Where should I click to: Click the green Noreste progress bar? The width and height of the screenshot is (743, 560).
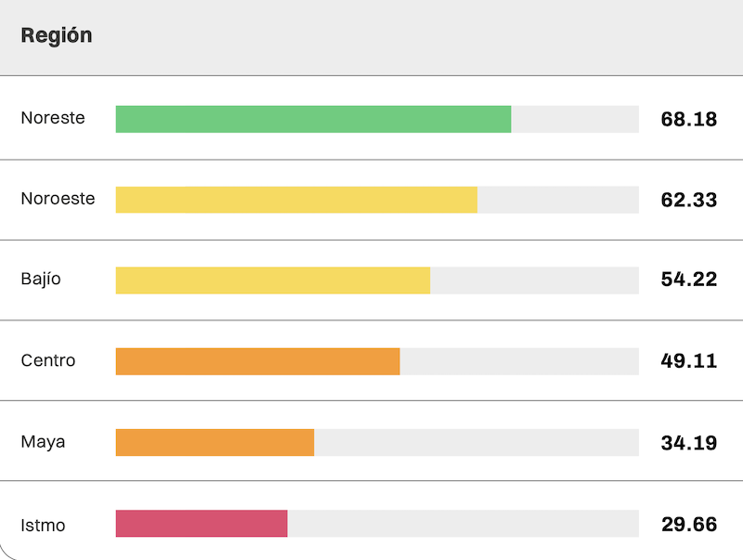coord(313,119)
